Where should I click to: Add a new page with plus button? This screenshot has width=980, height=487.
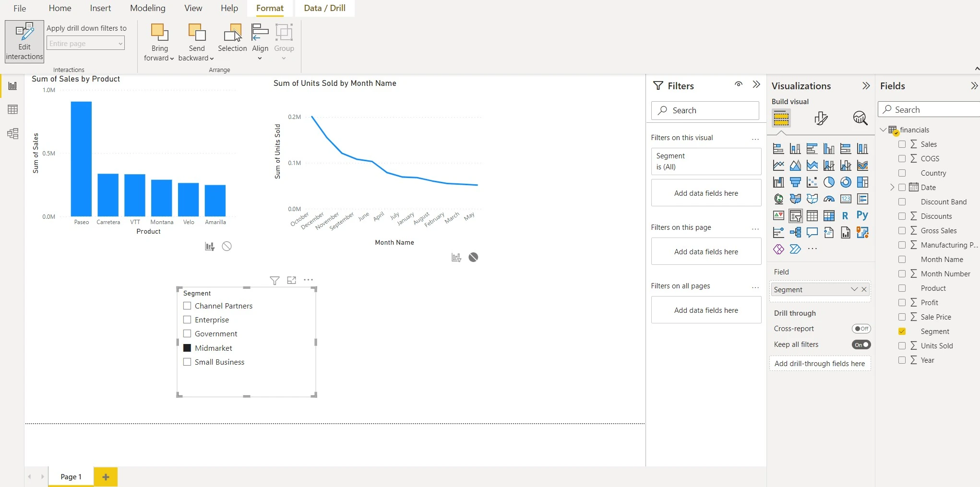click(106, 477)
